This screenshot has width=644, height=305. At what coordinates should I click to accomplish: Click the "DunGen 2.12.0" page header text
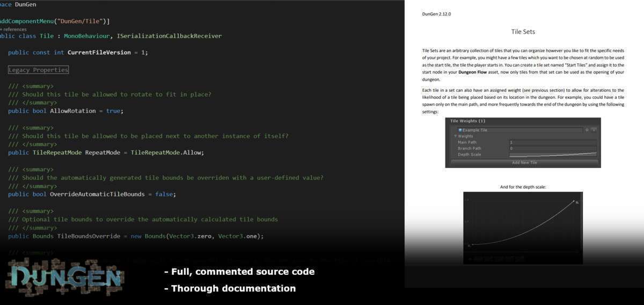(x=436, y=14)
